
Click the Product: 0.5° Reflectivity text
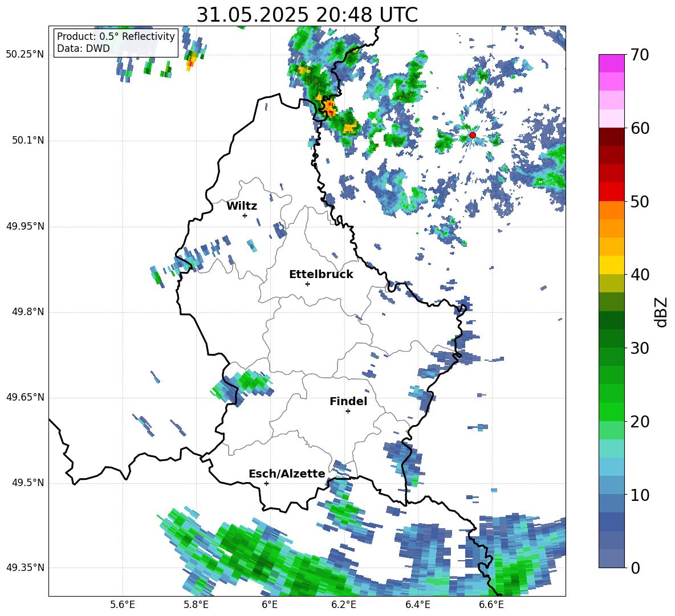click(116, 36)
